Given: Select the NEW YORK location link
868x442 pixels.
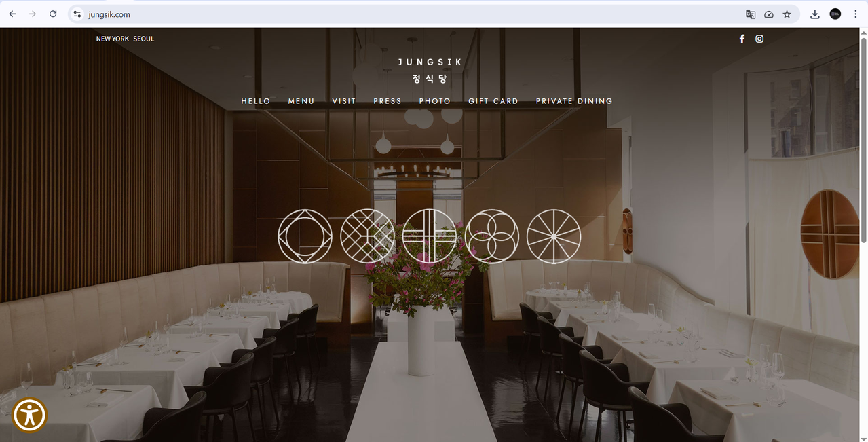Looking at the screenshot, I should pos(113,39).
